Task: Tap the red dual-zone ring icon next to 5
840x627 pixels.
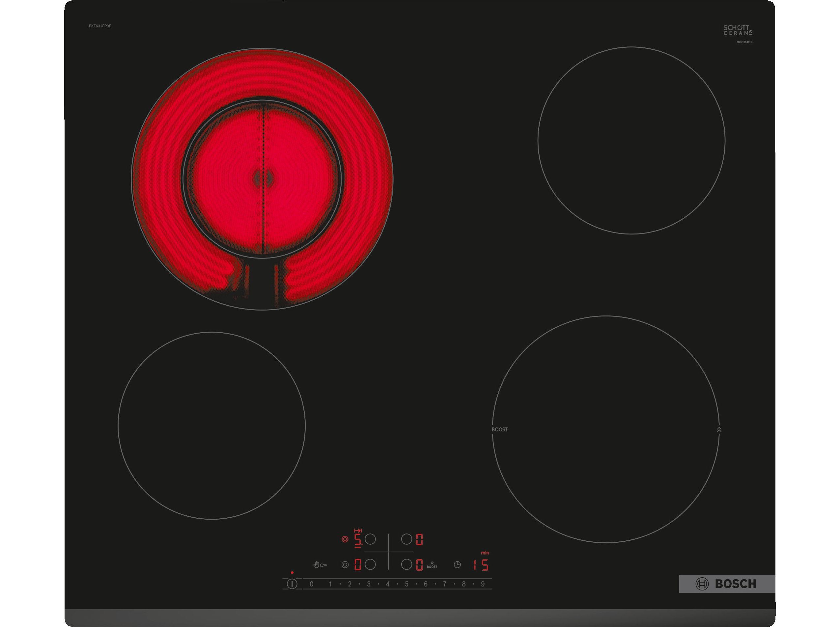Action: click(345, 539)
